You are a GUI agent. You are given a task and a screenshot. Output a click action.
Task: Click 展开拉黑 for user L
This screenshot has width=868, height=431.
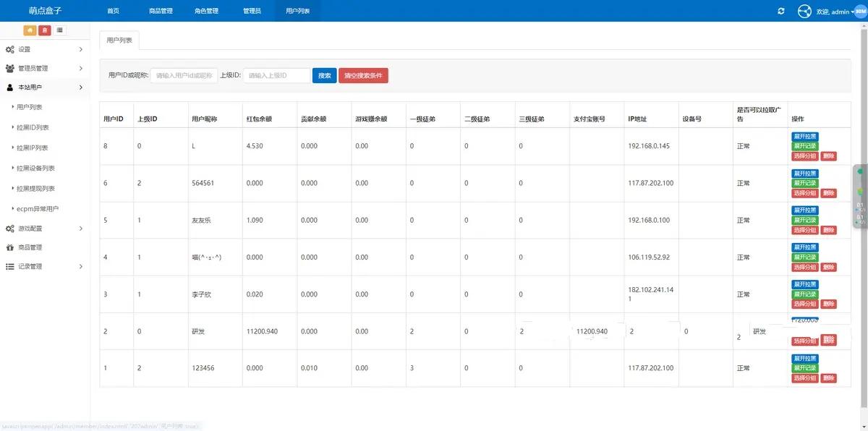pyautogui.click(x=805, y=136)
